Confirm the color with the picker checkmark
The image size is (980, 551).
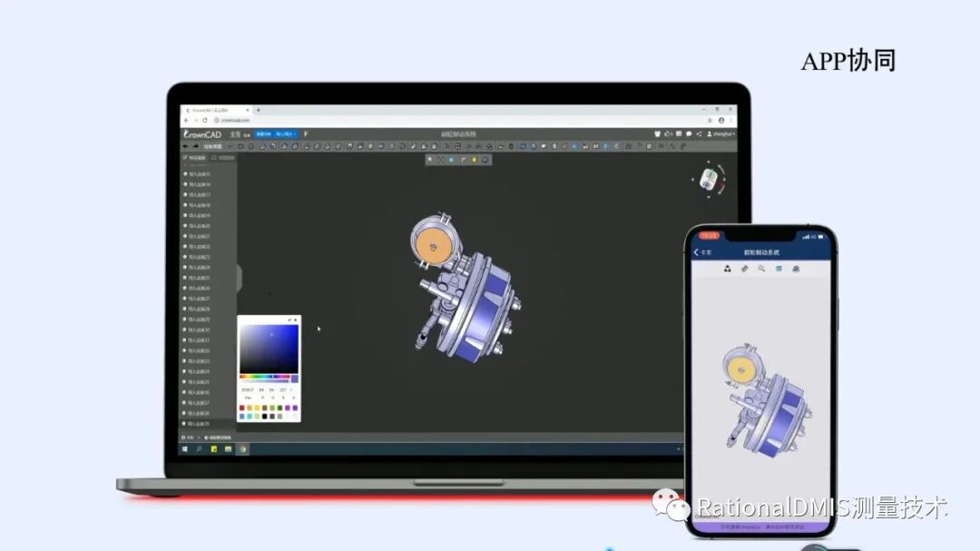(x=289, y=320)
